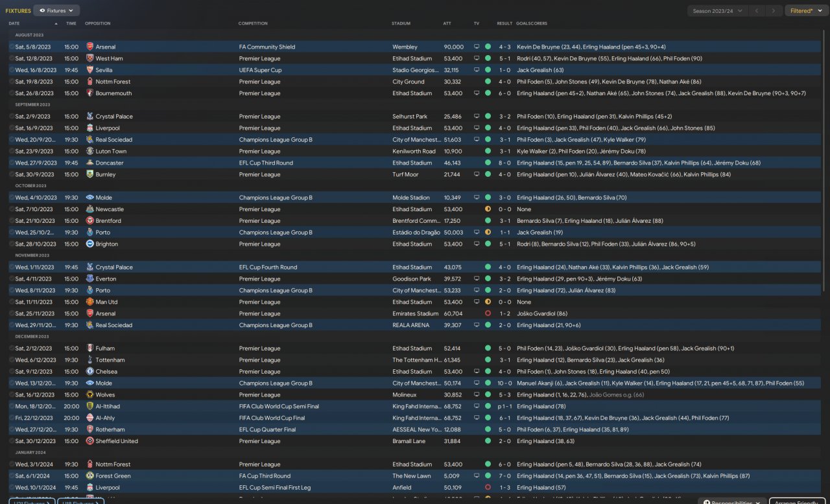Open the FA Cup Third Round competition link
The height and width of the screenshot is (504, 830).
(x=265, y=476)
